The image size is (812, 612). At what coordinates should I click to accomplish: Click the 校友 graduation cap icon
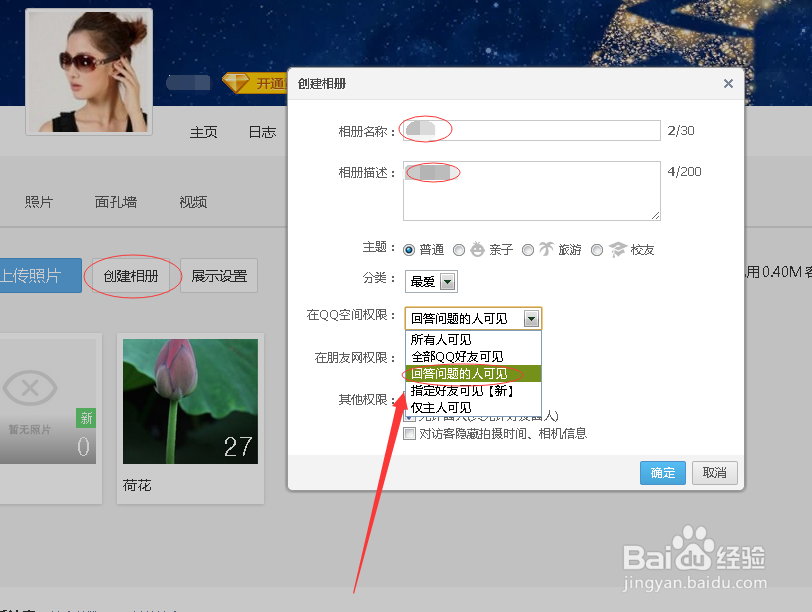tap(617, 249)
